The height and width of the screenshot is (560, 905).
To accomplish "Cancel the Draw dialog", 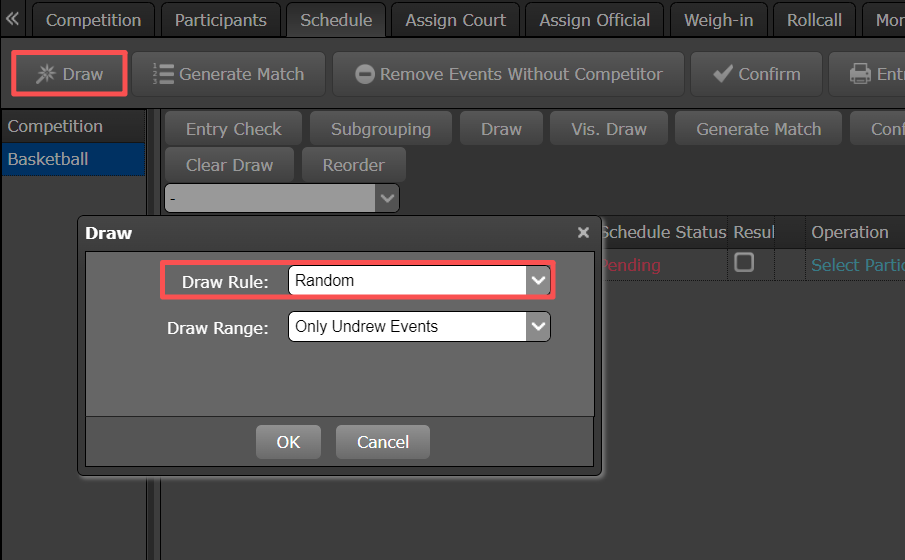I will coord(382,442).
